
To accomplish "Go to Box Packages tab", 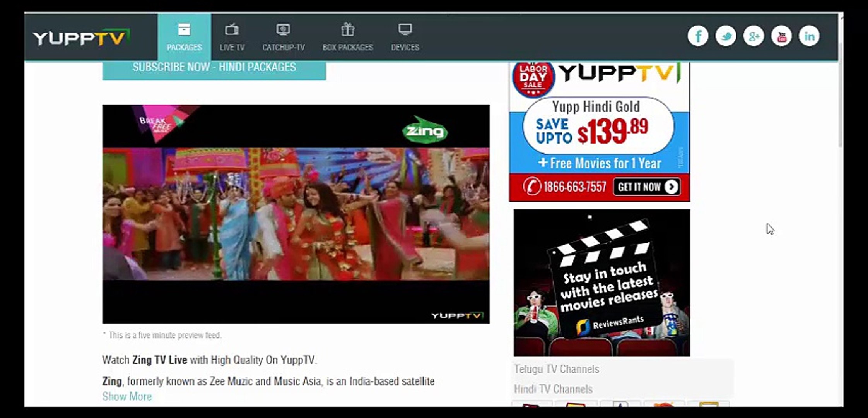I will (x=348, y=37).
